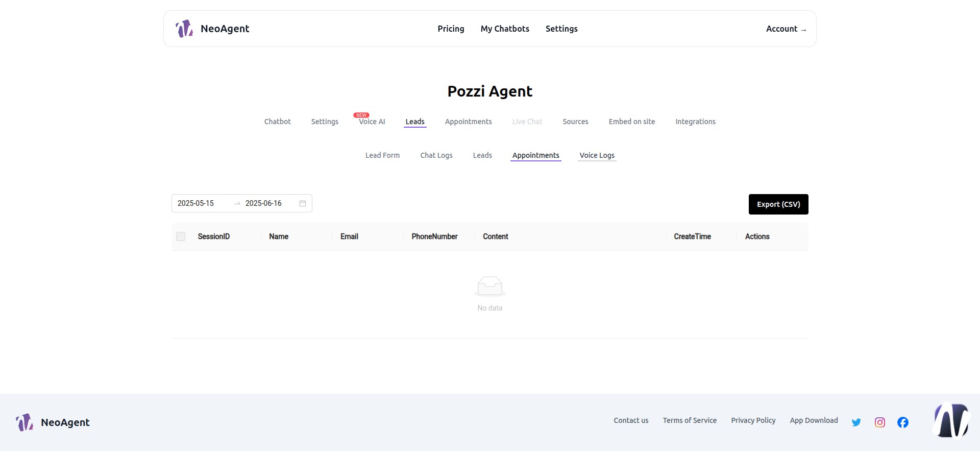
Task: Open the Instagram icon in footer
Action: (x=880, y=422)
